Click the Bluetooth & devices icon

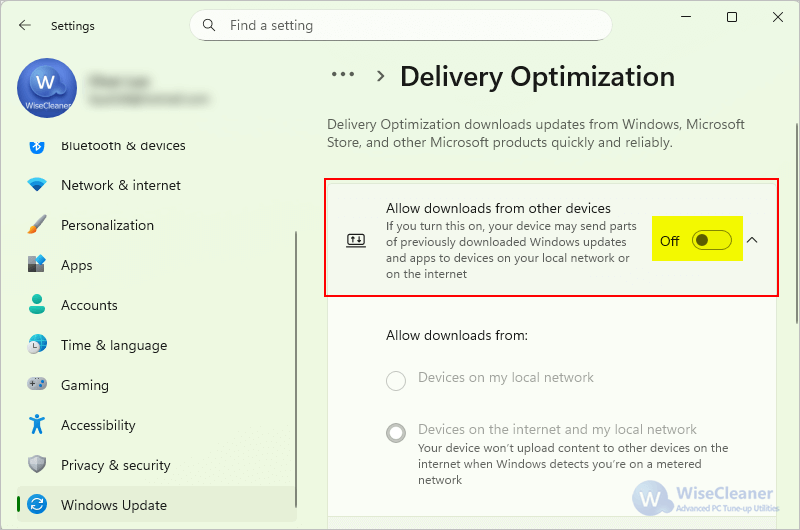click(37, 146)
